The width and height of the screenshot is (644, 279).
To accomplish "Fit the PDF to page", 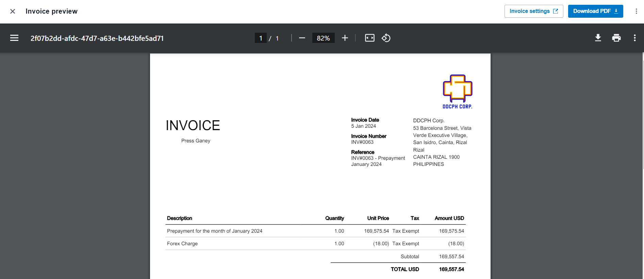I will [x=370, y=38].
